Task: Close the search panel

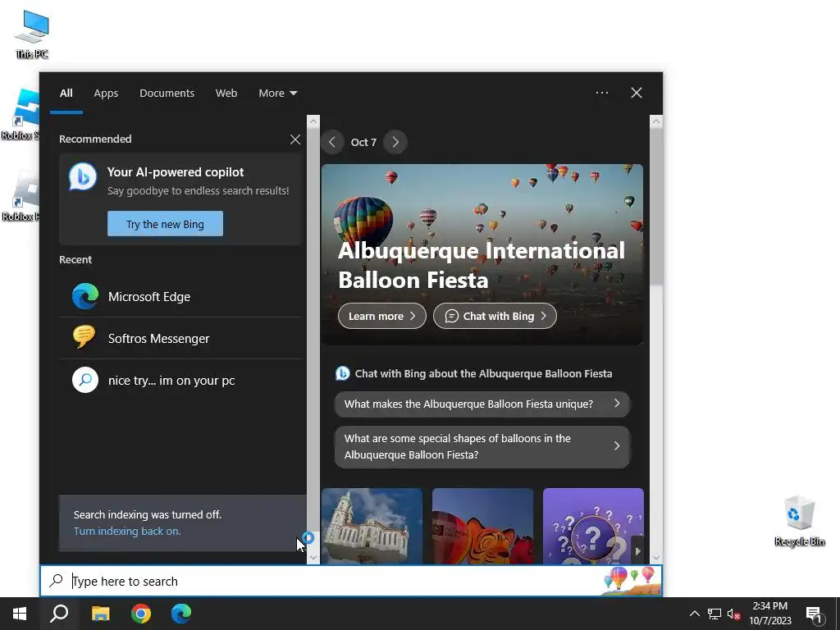Action: click(x=637, y=93)
